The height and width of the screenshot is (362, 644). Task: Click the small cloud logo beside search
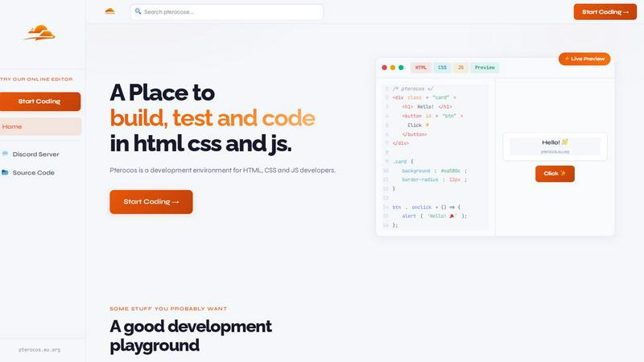point(109,11)
